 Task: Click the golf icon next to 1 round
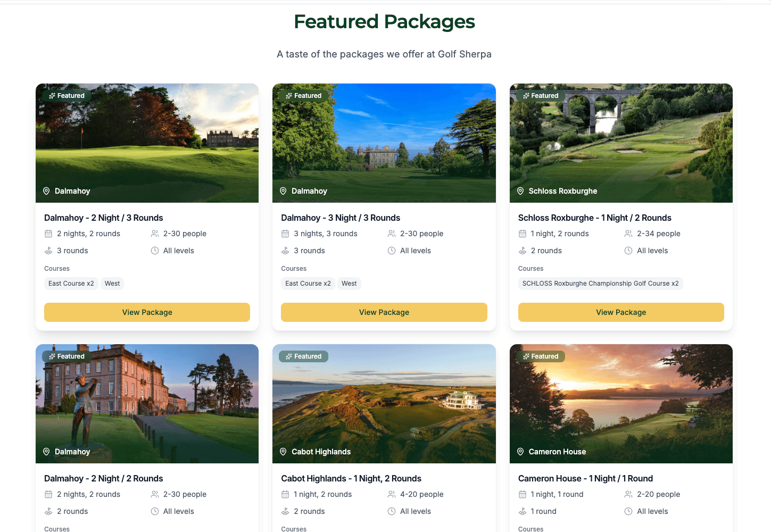[x=523, y=511]
